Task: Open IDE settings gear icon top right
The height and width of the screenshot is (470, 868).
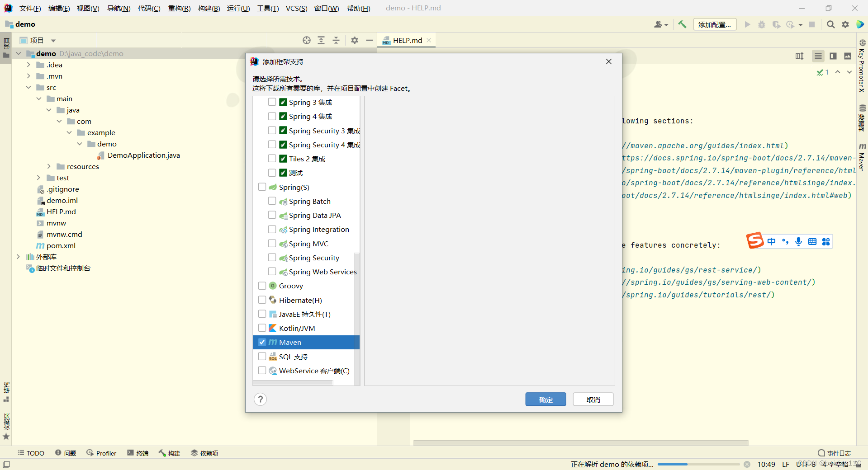Action: tap(845, 24)
